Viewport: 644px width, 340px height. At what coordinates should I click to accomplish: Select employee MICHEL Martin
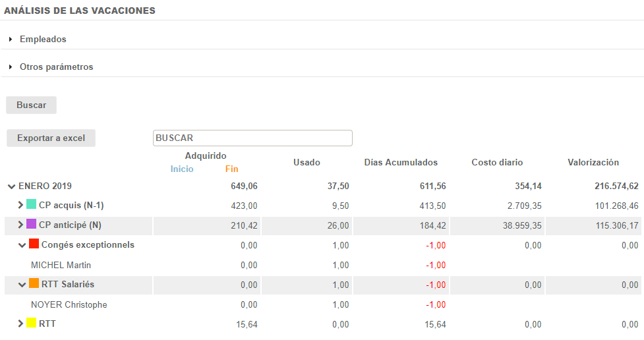(61, 265)
